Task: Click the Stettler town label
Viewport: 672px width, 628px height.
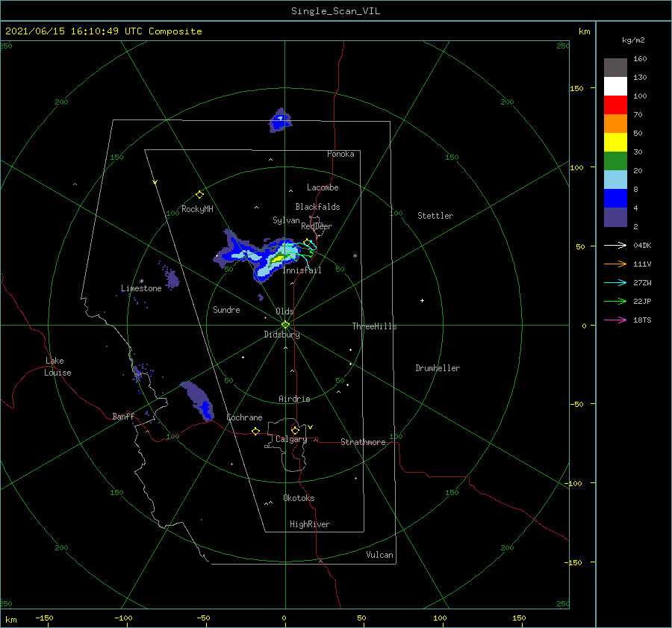Action: click(x=435, y=216)
